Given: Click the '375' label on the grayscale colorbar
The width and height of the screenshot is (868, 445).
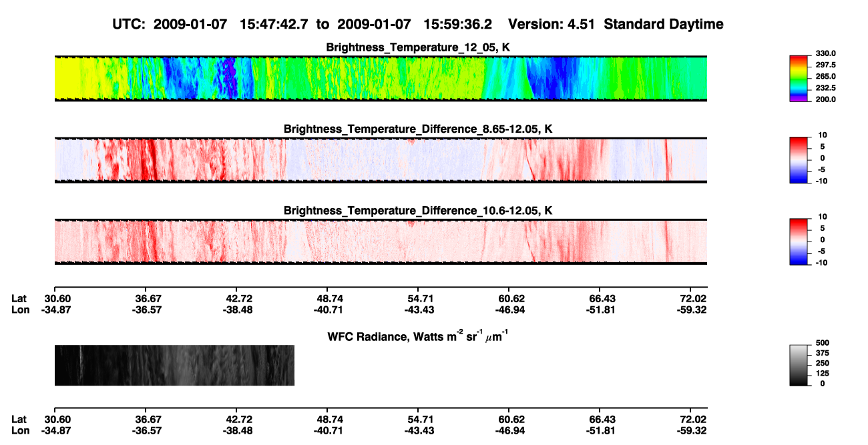Looking at the screenshot, I should point(823,354).
